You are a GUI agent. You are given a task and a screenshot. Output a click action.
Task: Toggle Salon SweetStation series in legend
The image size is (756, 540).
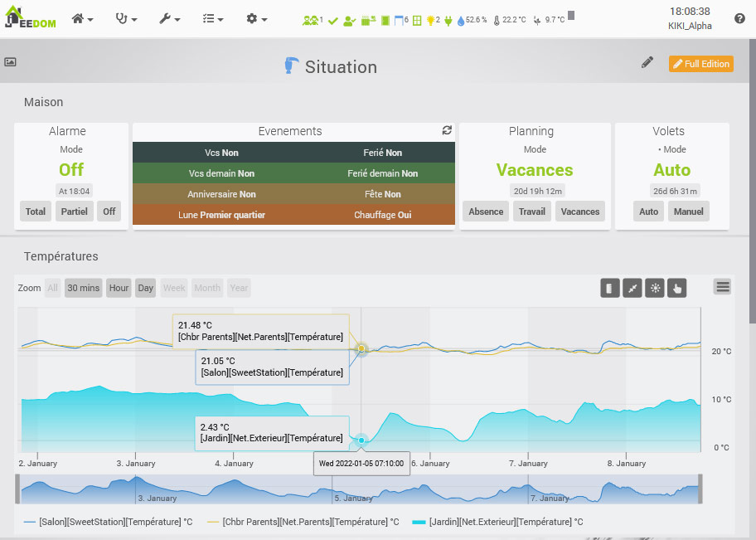coord(108,522)
